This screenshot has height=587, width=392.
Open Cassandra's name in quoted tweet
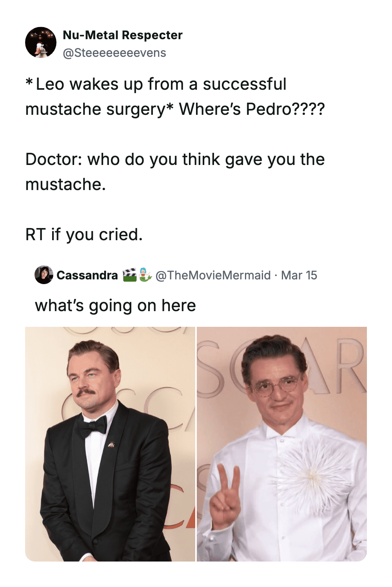(x=87, y=275)
